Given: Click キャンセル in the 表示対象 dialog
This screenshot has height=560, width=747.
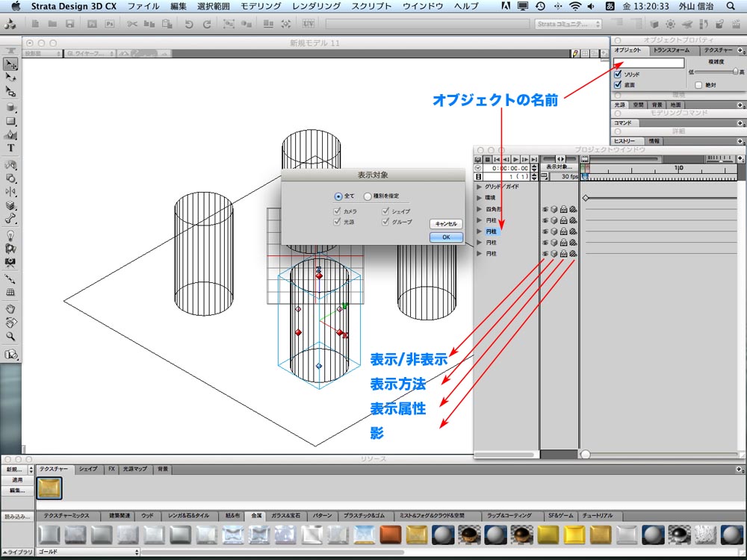Looking at the screenshot, I should coord(446,223).
